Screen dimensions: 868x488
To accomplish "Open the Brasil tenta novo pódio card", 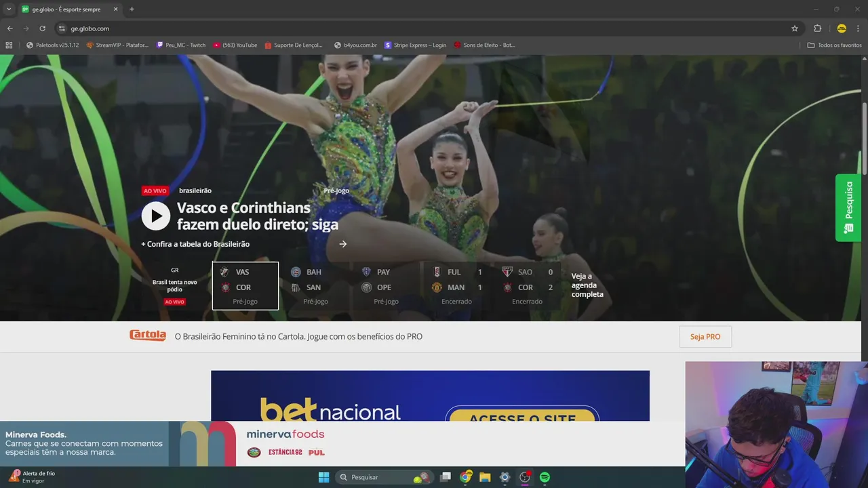I will [x=175, y=286].
